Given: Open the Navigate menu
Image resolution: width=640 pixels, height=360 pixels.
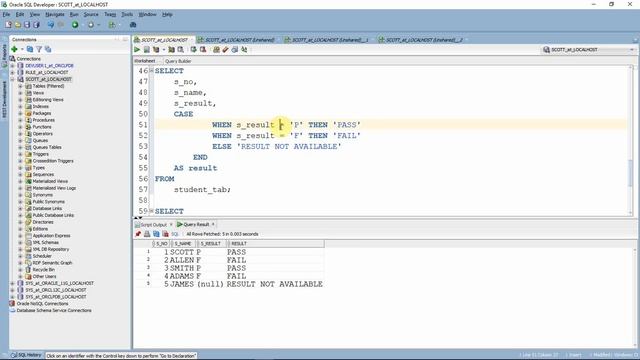Looking at the screenshot, I should pyautogui.click(x=55, y=14).
